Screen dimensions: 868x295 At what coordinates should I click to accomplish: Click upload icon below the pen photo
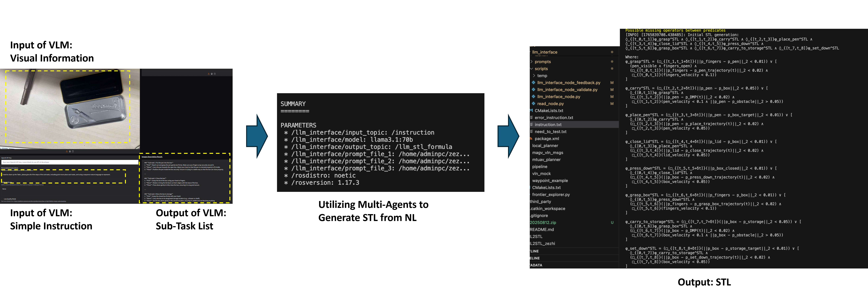pos(67,151)
